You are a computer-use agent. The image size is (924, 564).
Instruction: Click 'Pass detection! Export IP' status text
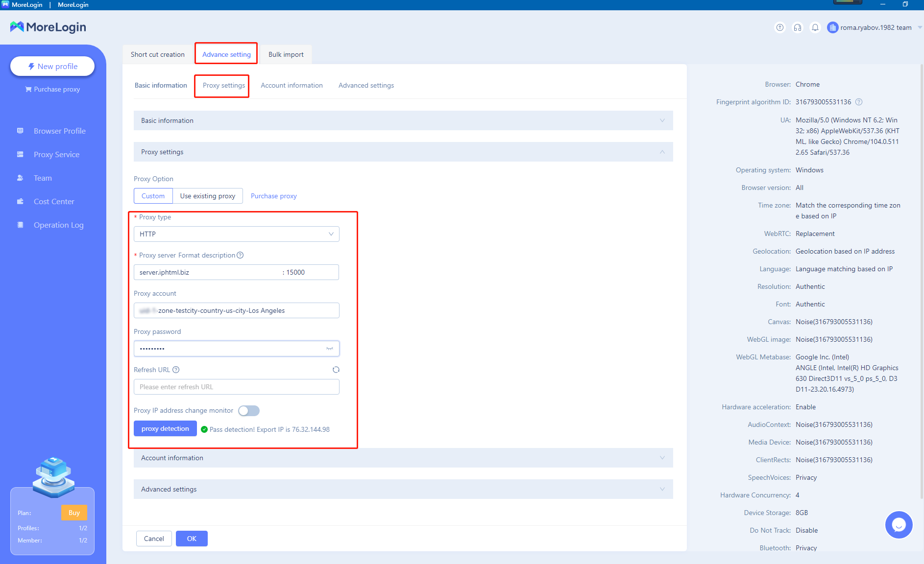[269, 429]
